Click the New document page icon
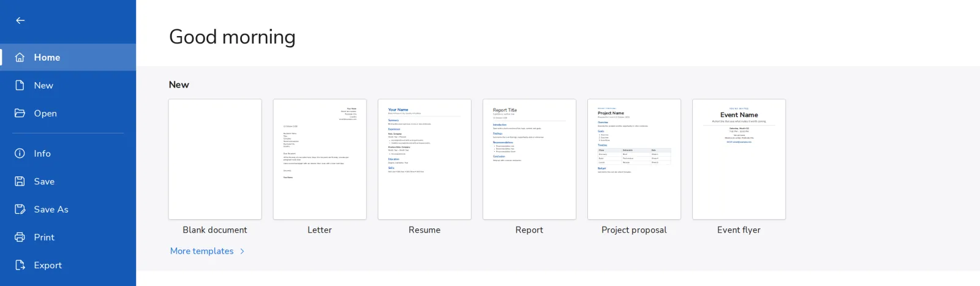 tap(20, 85)
